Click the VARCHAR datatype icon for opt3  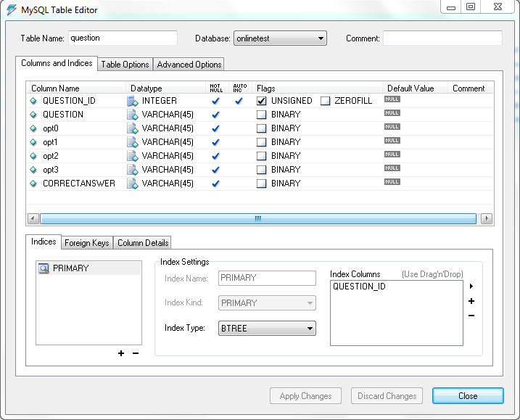pyautogui.click(x=133, y=170)
